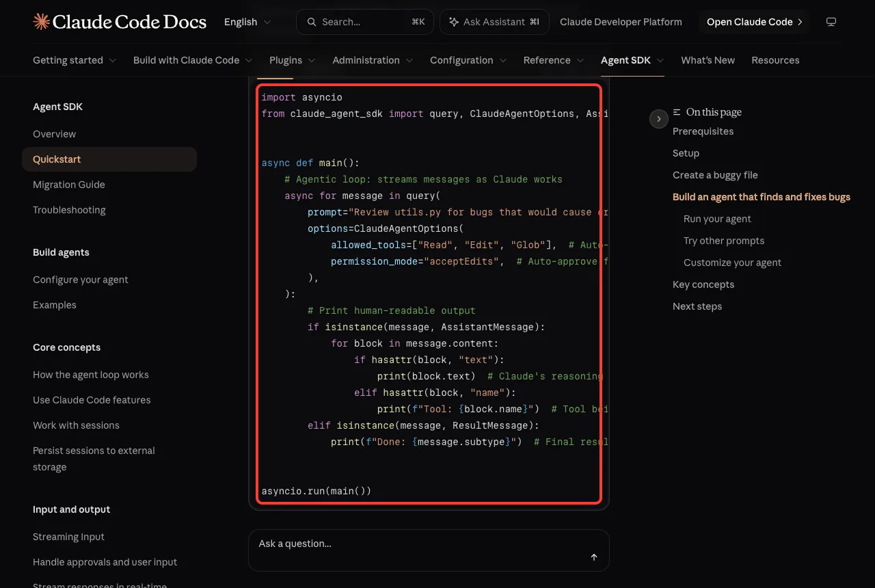Click the Ask a question input

pyautogui.click(x=429, y=550)
